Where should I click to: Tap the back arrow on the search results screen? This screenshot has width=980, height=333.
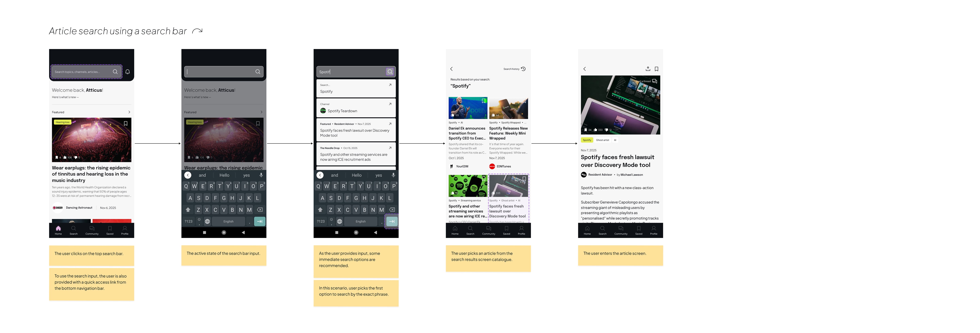coord(452,69)
